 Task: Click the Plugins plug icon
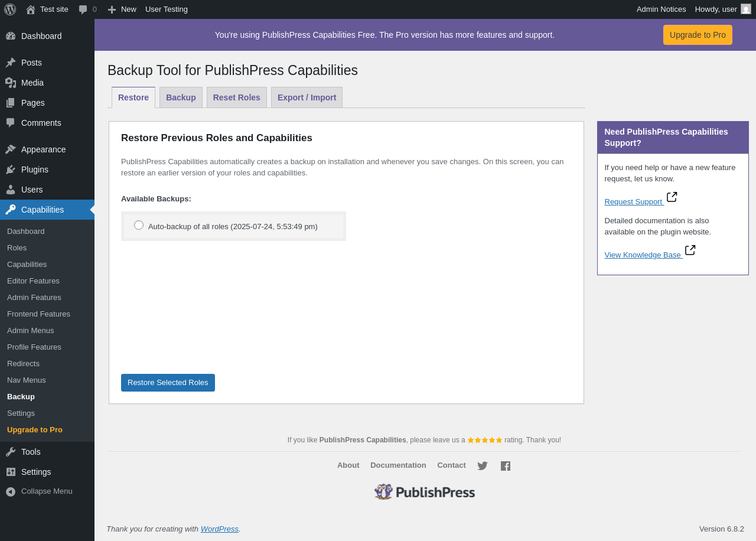(x=11, y=170)
